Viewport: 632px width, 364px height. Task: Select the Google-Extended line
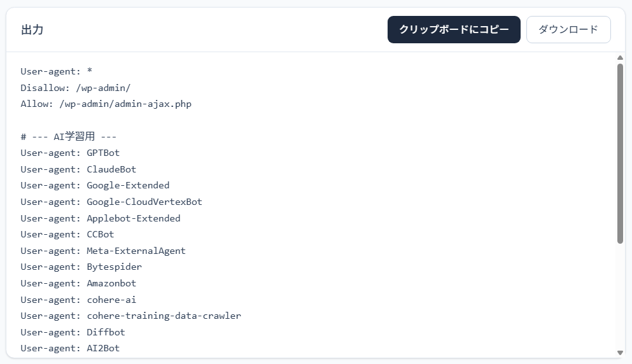click(x=95, y=185)
